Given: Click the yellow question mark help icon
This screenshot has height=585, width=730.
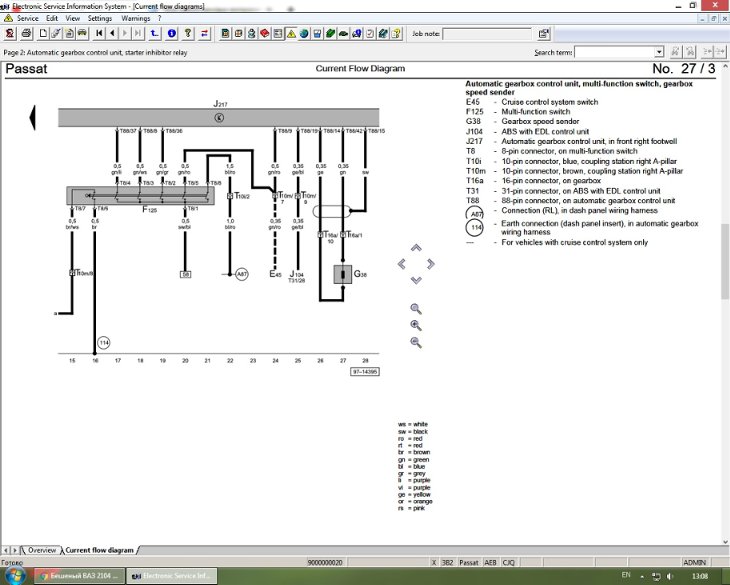Looking at the screenshot, I should coord(188,34).
